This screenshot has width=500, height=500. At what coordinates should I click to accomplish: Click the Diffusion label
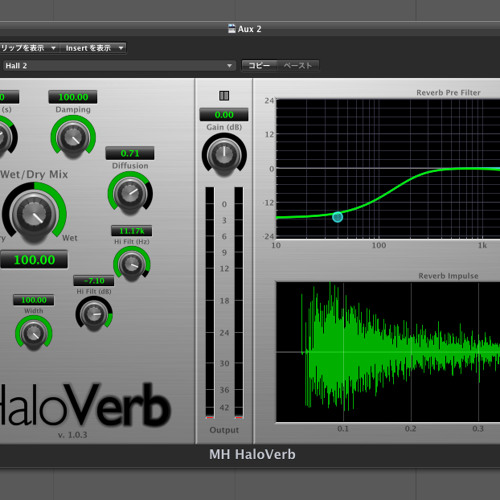pos(130,166)
